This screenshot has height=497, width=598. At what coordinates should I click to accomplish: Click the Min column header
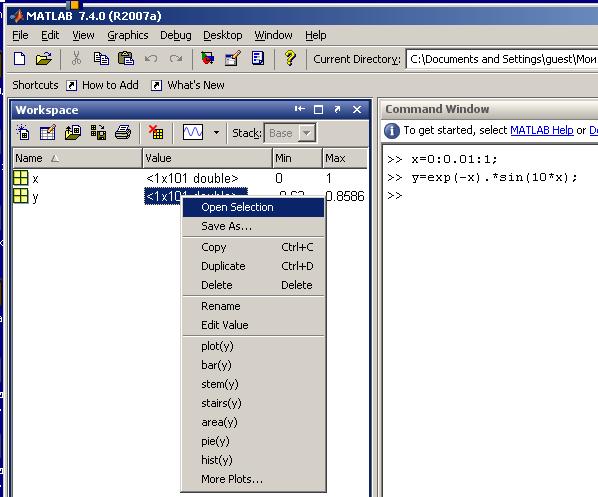(x=297, y=158)
